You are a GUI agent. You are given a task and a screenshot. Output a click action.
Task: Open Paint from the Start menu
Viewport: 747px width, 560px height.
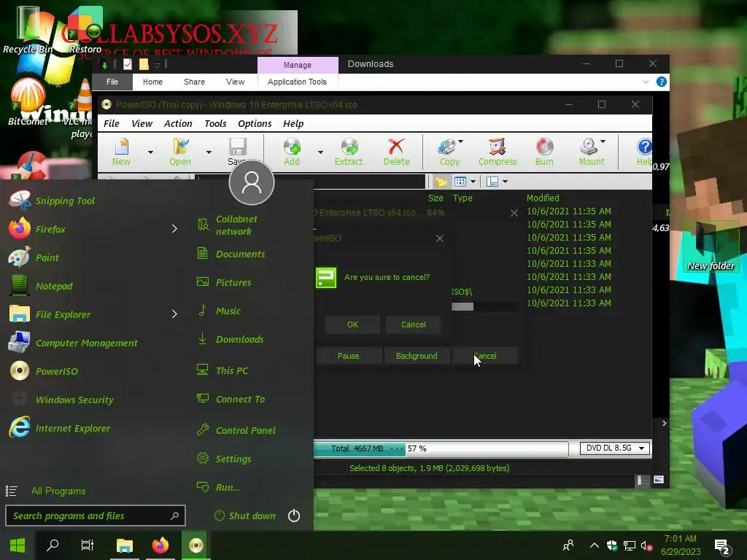click(47, 257)
